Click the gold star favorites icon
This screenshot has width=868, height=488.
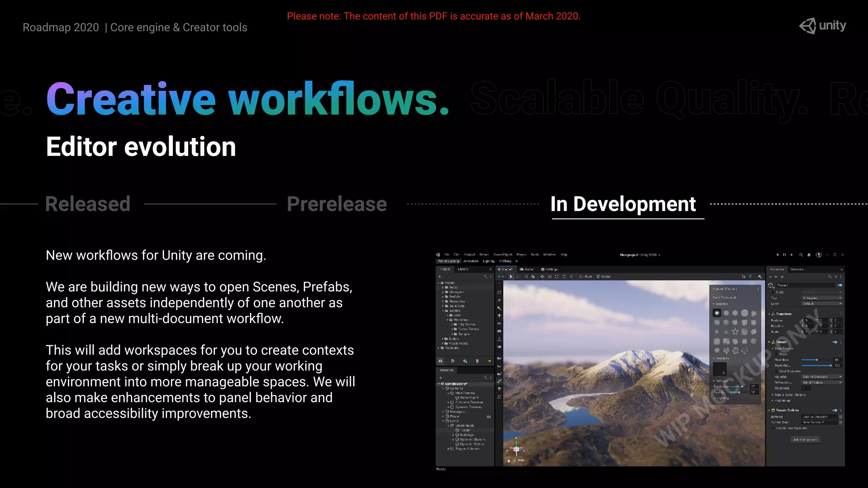(x=490, y=361)
